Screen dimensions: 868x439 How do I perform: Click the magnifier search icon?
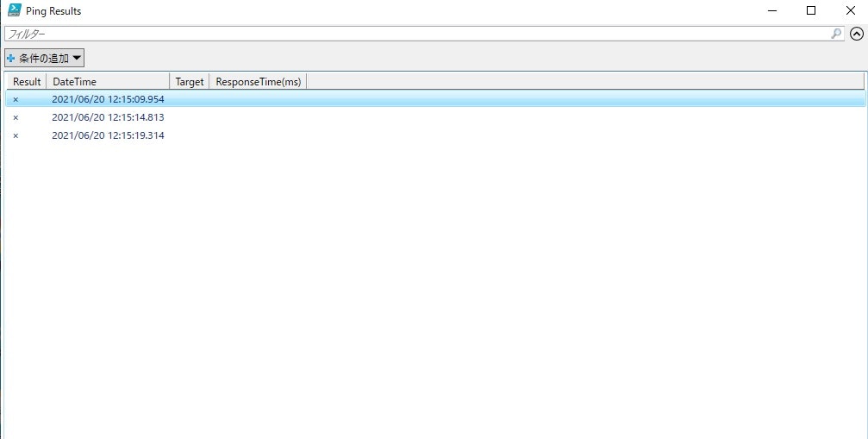tap(836, 34)
